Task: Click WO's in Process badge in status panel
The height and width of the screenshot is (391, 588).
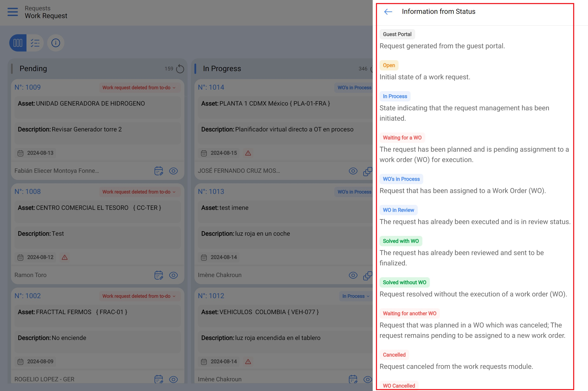Action: [401, 179]
